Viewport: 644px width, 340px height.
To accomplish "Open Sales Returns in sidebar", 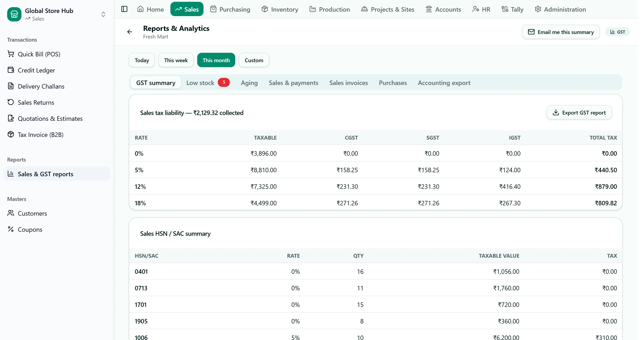I will [57, 102].
